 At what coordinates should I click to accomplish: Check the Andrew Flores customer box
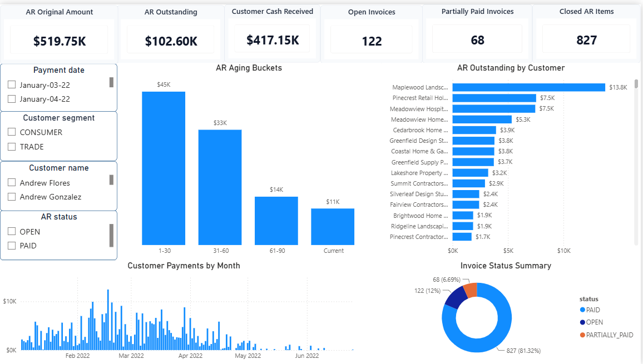pos(12,182)
